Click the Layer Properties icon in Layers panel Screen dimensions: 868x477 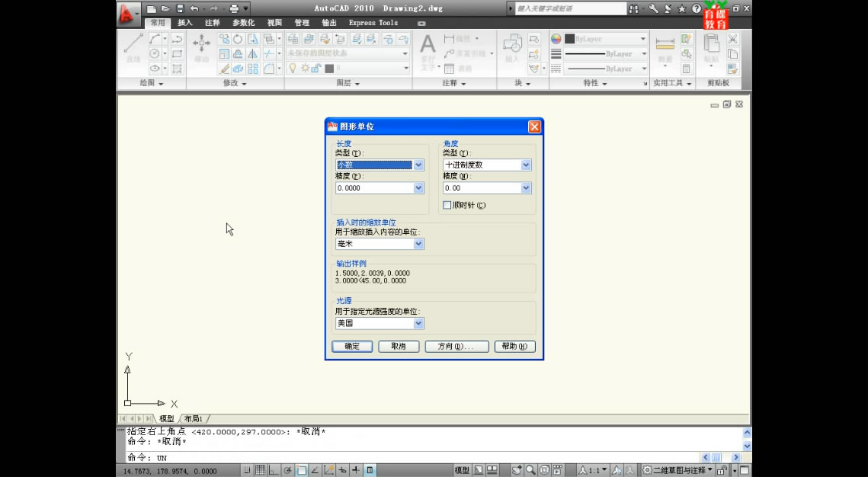(x=293, y=39)
